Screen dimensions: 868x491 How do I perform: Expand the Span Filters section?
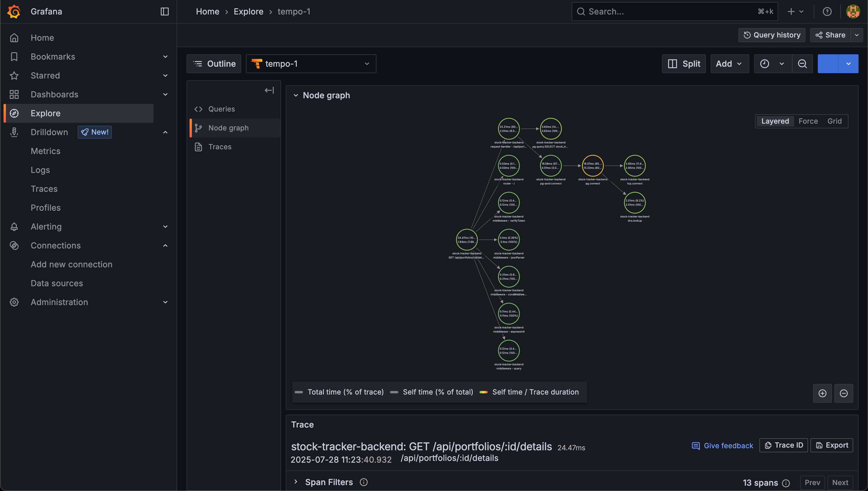(296, 482)
